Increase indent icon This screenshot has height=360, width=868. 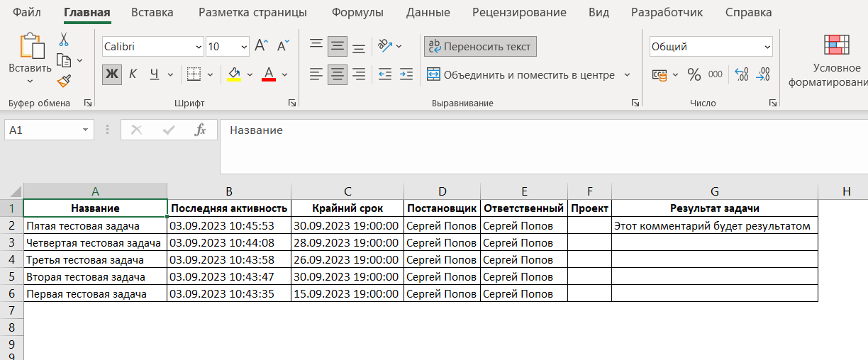(406, 74)
